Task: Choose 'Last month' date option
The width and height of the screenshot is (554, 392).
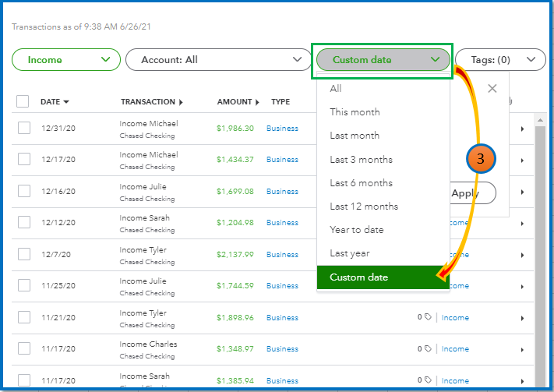Action: [383, 136]
